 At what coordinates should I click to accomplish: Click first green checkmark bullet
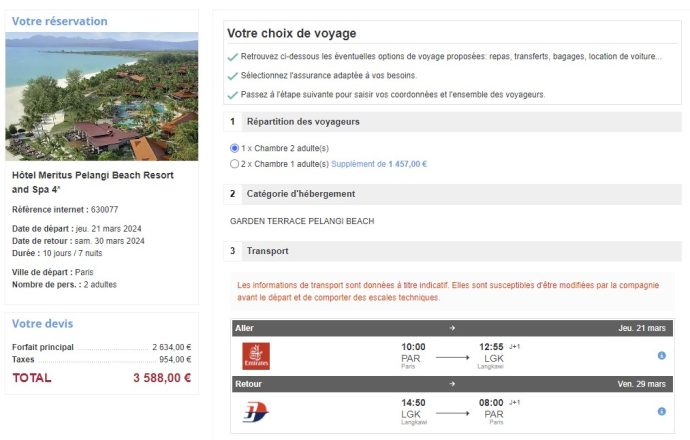coord(233,57)
